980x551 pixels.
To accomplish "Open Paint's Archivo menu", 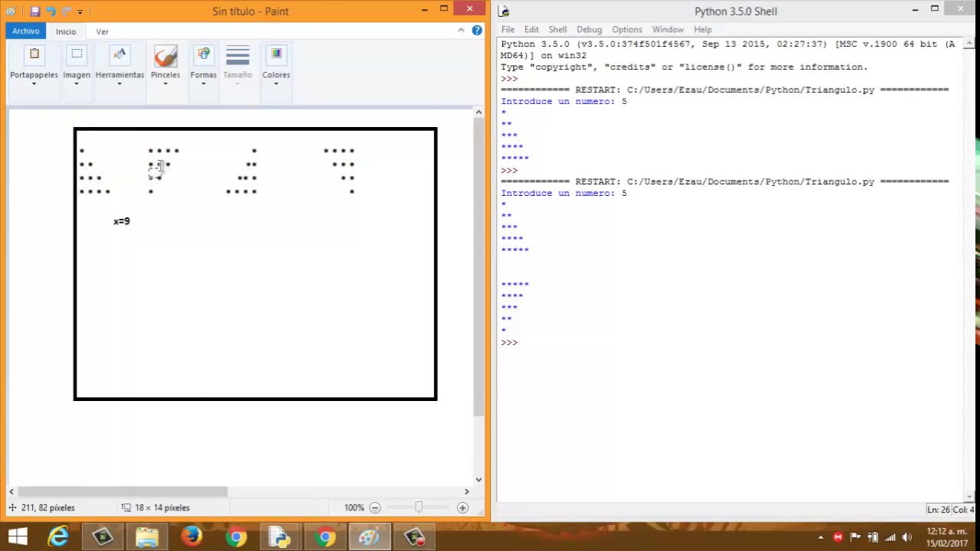I will click(25, 31).
